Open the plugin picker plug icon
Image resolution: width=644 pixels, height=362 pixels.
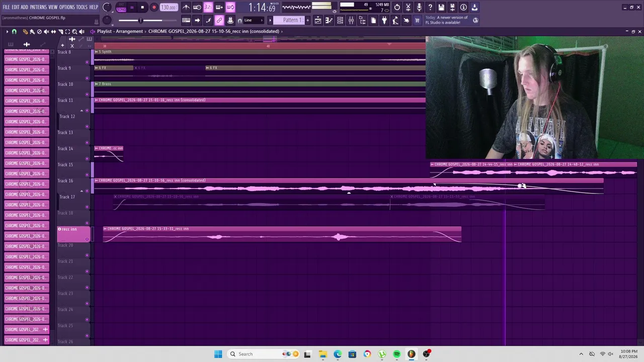point(384,20)
